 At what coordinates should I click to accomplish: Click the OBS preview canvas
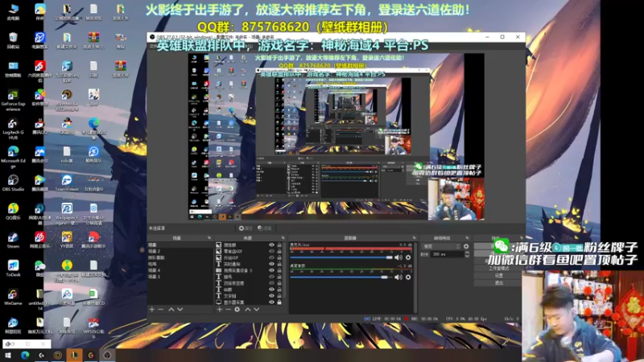[336, 137]
